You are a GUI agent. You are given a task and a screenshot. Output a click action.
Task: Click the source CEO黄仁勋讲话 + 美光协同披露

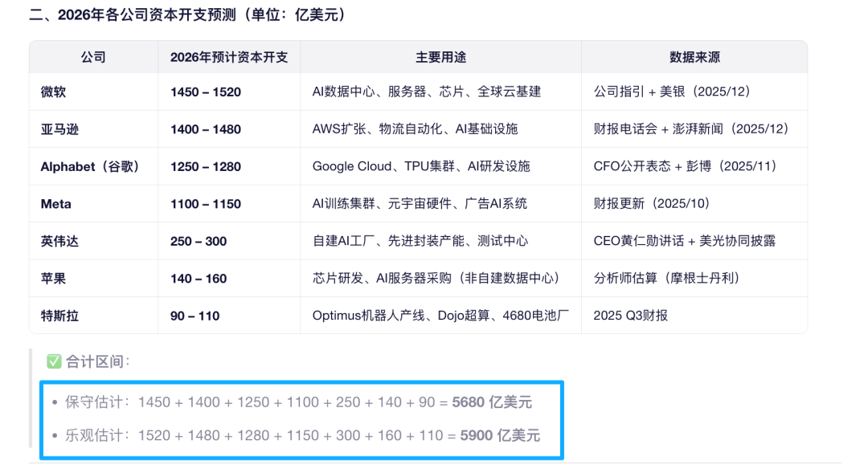pos(685,241)
